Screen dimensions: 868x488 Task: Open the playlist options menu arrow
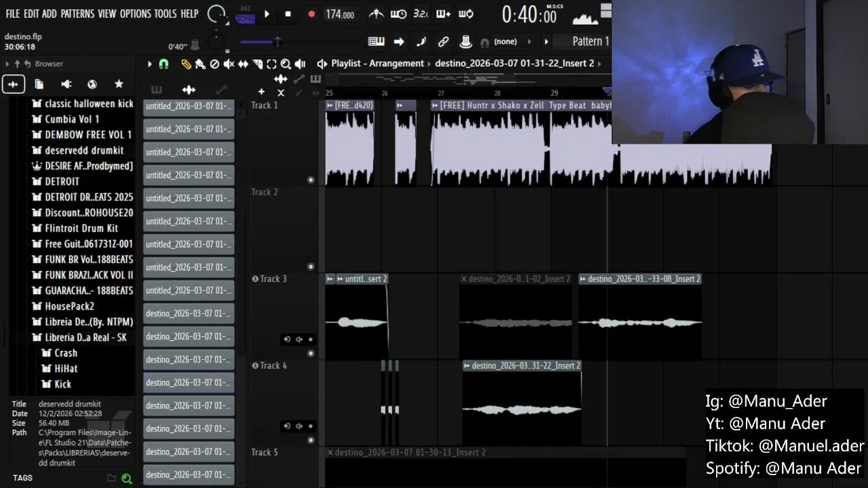149,64
